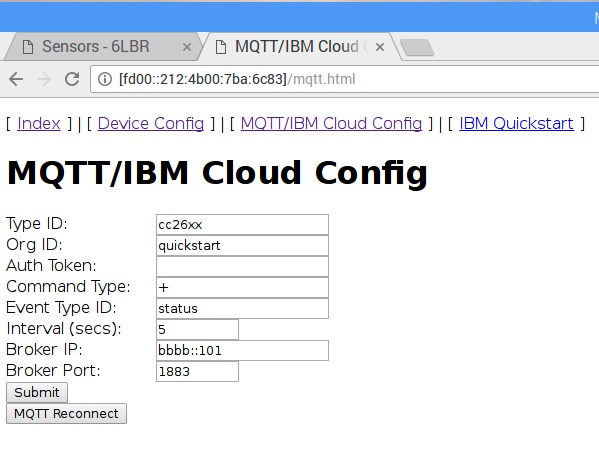Click the 'Auth Token:' label
The image size is (599, 450).
pyautogui.click(x=51, y=265)
